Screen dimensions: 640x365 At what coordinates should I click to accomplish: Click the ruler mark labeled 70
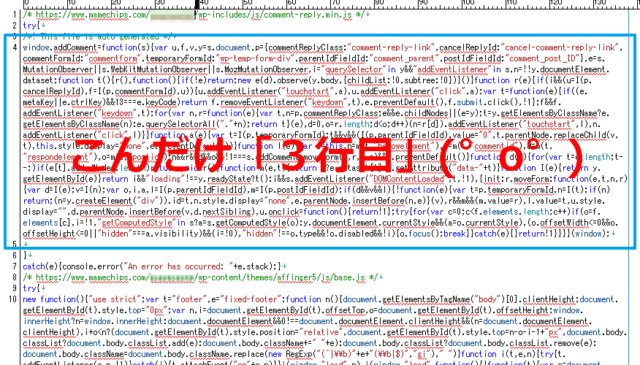click(x=335, y=3)
